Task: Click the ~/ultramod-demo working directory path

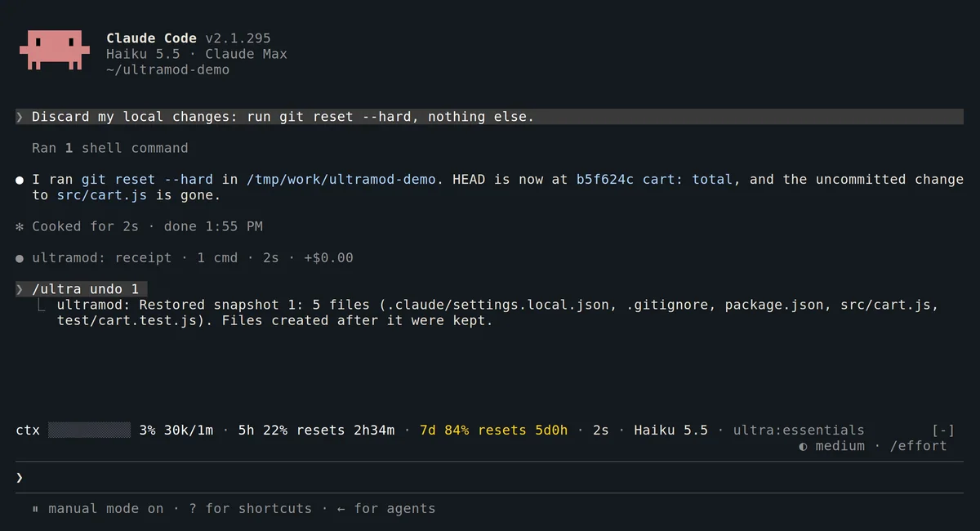Action: click(x=168, y=69)
